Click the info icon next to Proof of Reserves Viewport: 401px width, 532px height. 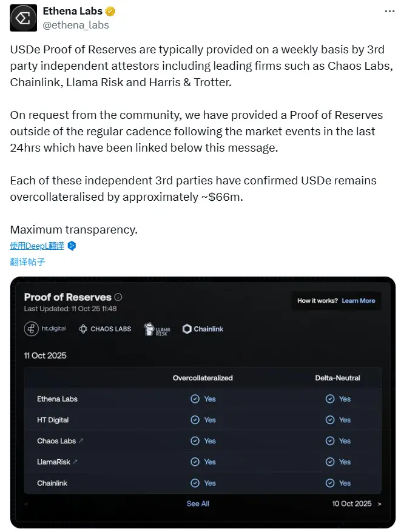118,297
